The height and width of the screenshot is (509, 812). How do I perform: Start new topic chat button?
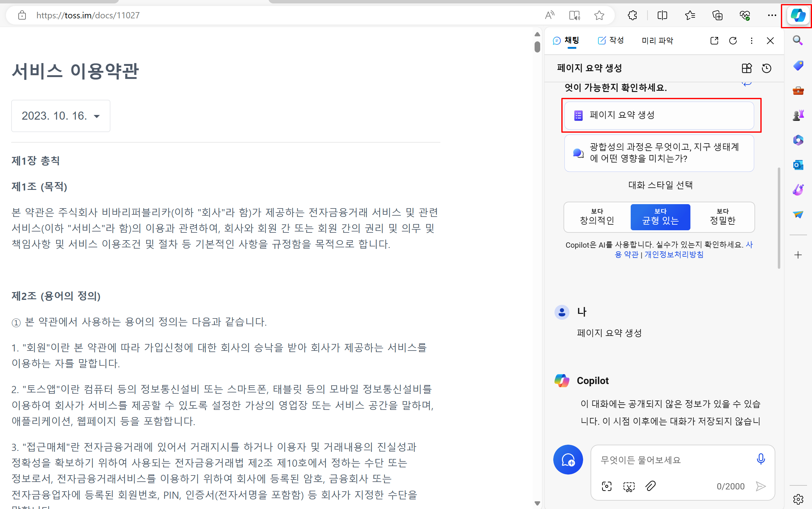click(x=568, y=460)
